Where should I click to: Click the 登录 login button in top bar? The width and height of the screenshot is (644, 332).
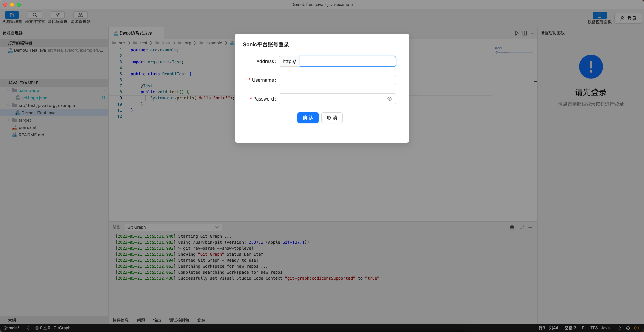(x=628, y=18)
